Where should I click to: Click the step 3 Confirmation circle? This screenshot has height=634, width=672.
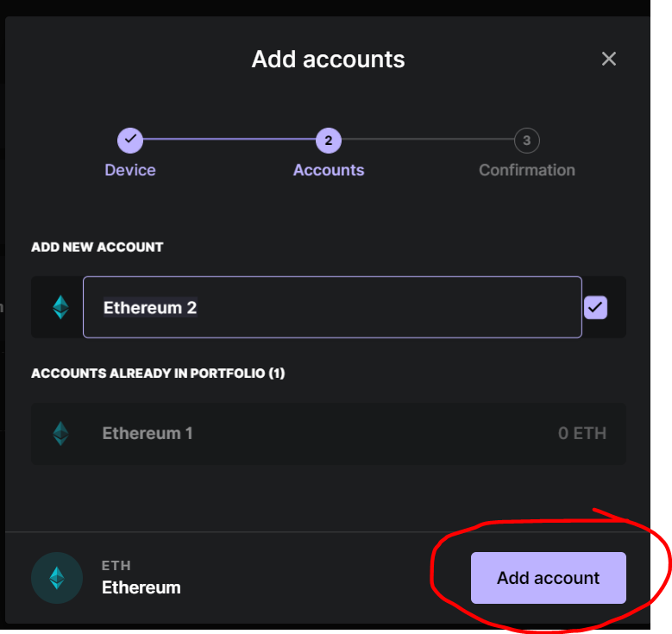click(527, 141)
